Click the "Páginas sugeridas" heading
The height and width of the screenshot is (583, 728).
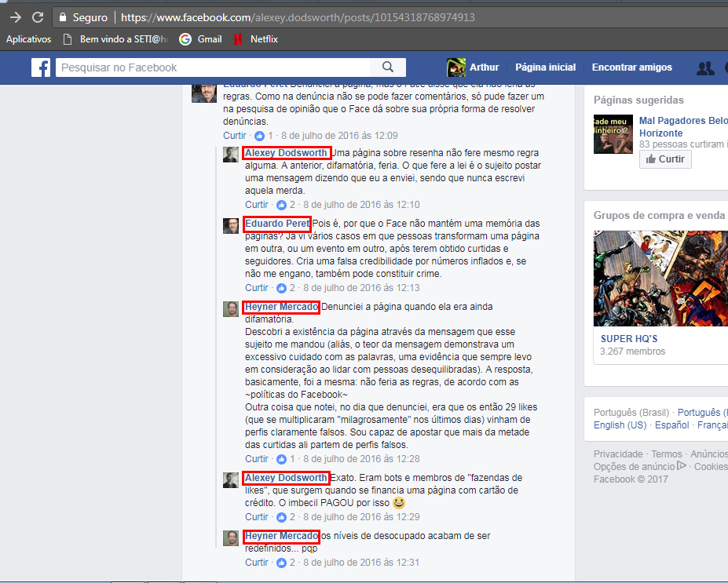pos(638,100)
